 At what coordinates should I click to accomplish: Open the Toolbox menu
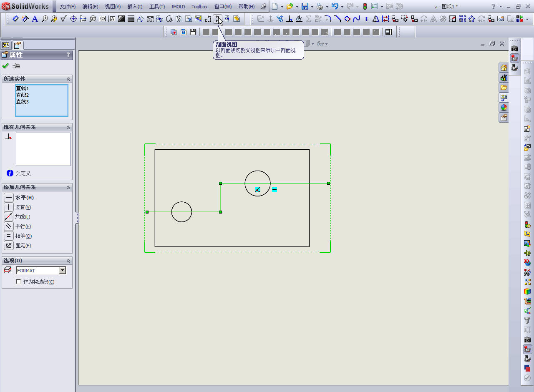[199, 7]
